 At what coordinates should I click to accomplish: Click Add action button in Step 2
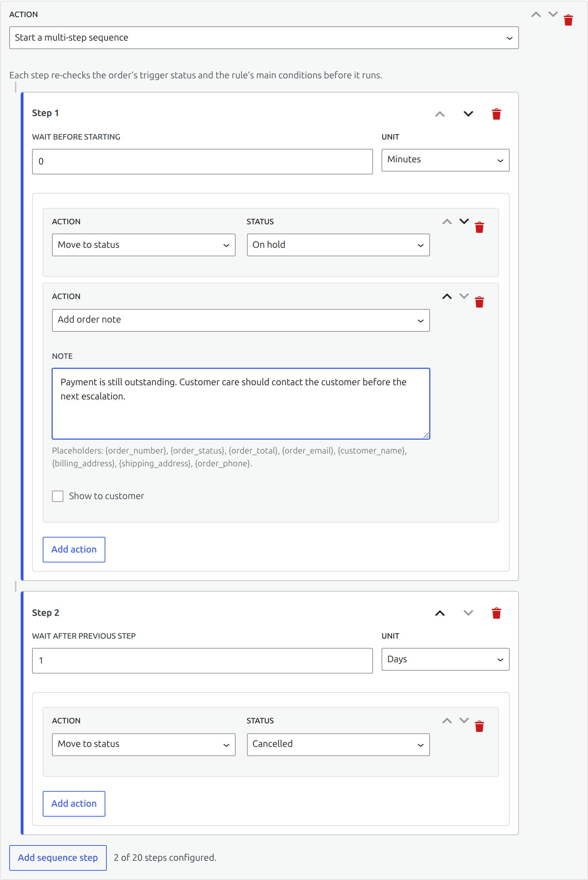point(74,803)
